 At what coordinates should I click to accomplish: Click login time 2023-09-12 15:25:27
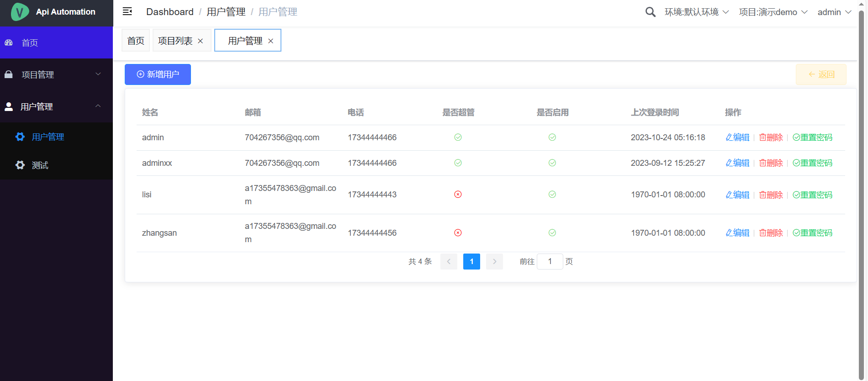click(x=668, y=163)
